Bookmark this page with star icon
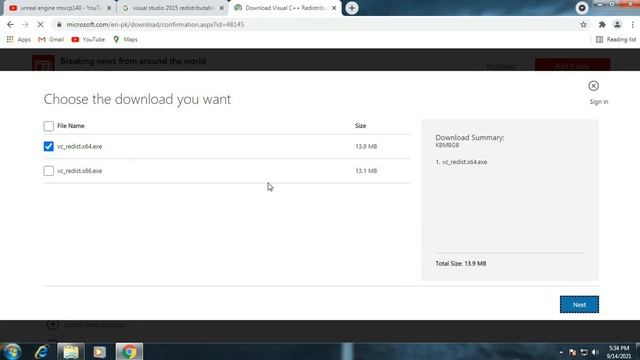The width and height of the screenshot is (640, 360). point(583,24)
